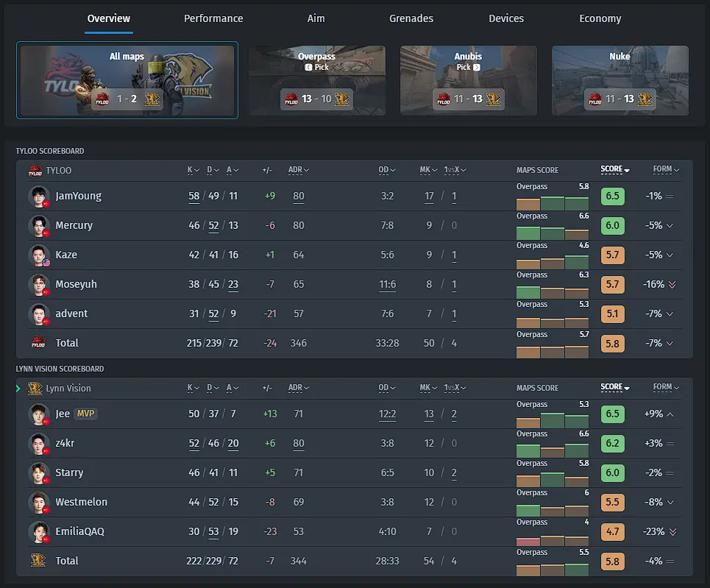Viewport: 710px width, 588px height.
Task: Click Westmelon's player avatar
Action: click(39, 503)
